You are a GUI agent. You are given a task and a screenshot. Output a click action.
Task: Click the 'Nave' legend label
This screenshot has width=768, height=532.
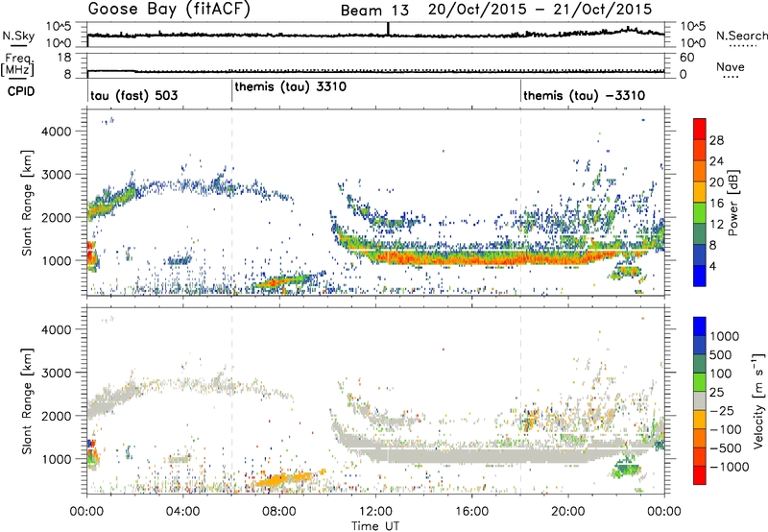(731, 66)
